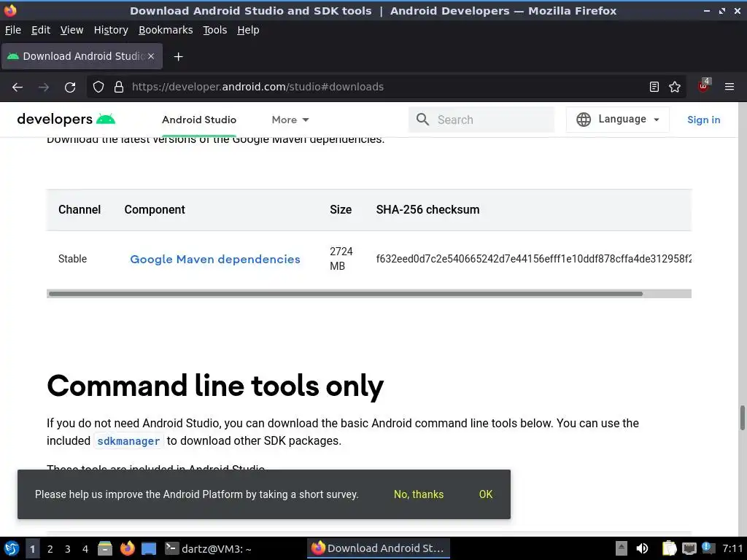
Task: Click the search magnifier icon
Action: pos(422,120)
